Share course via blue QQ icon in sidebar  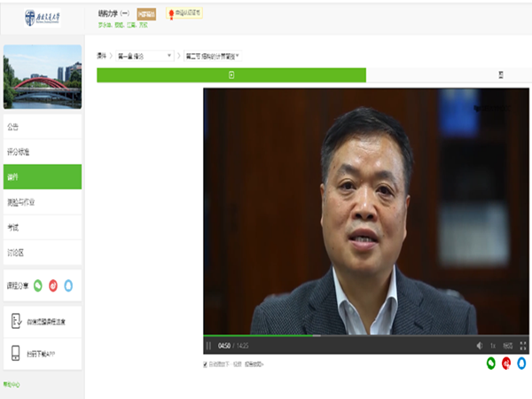68,286
